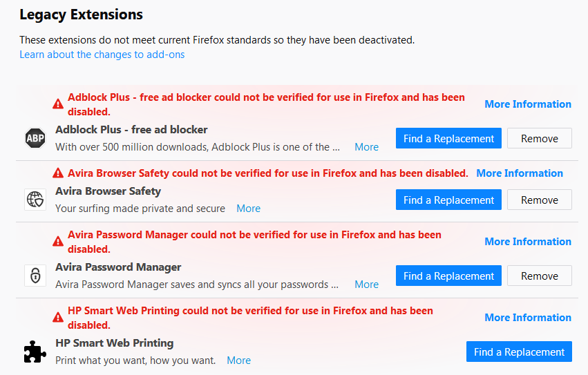Viewport: 588px width, 375px height.
Task: Click the red Adblock Plus disabled warning text
Action: [266, 104]
